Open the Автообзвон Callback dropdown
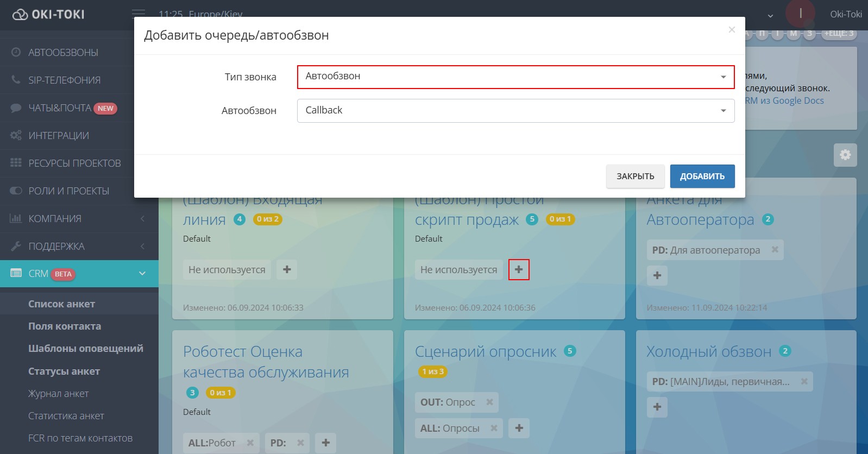 click(x=515, y=111)
